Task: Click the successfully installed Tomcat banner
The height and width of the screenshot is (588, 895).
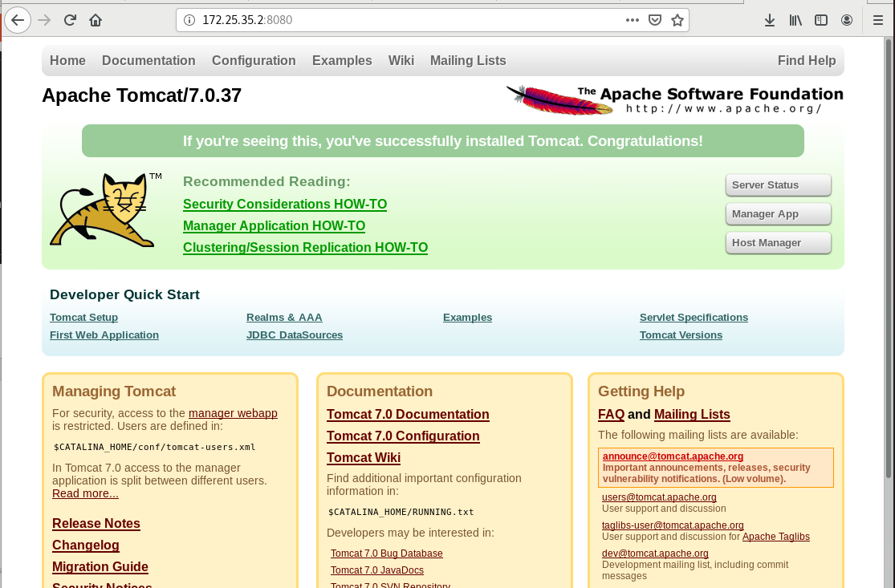Action: pyautogui.click(x=443, y=141)
